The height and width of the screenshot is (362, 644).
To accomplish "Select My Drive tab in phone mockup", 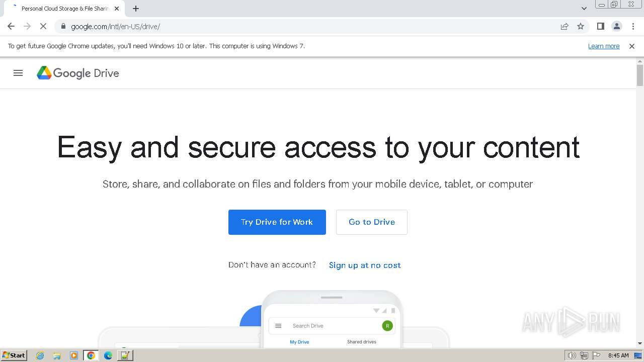I will tap(299, 342).
